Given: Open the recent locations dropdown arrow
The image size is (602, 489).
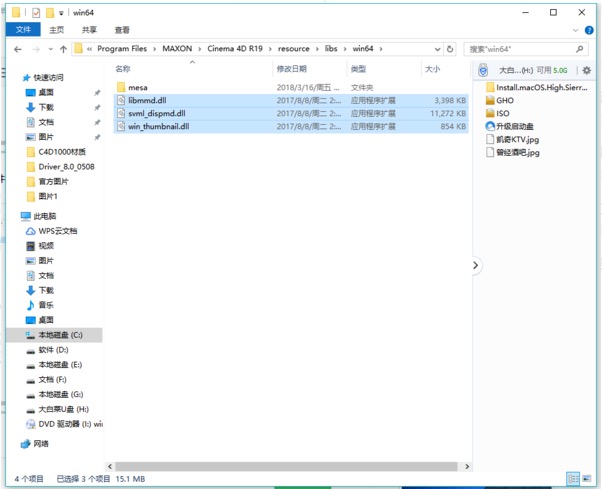Looking at the screenshot, I should (x=51, y=48).
